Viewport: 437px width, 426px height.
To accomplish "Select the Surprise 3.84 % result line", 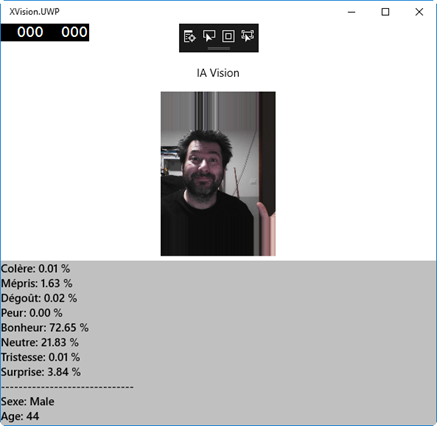I will coord(41,372).
